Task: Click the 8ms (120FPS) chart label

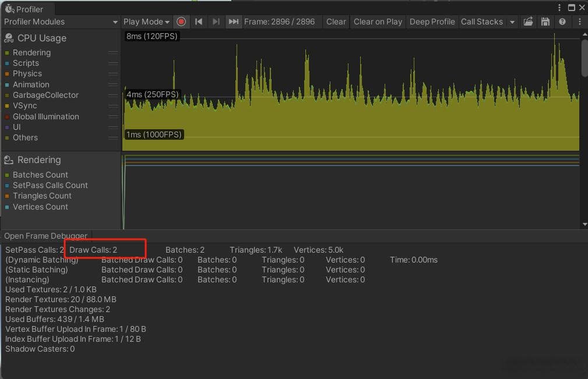Action: tap(152, 36)
